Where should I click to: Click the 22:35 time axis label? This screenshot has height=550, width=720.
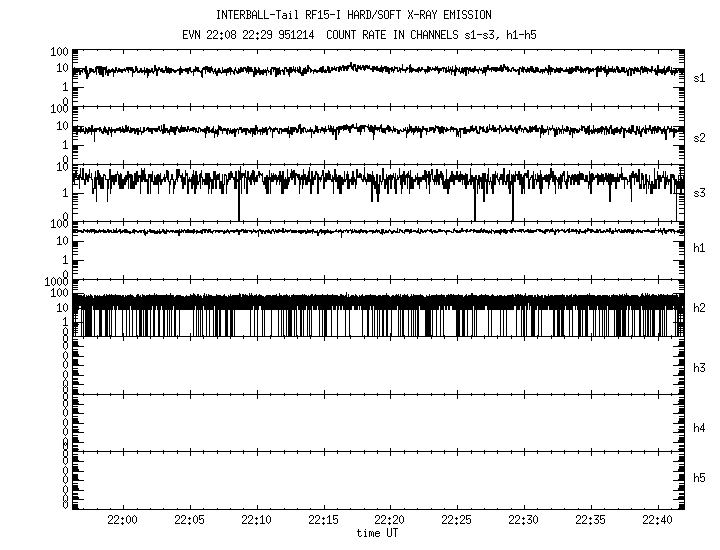click(x=591, y=520)
